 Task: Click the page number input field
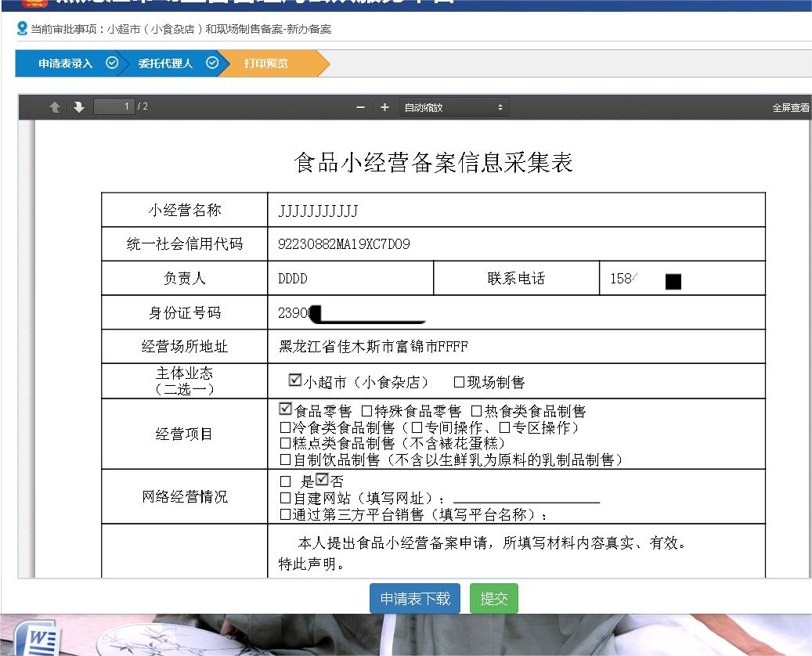coord(114,106)
